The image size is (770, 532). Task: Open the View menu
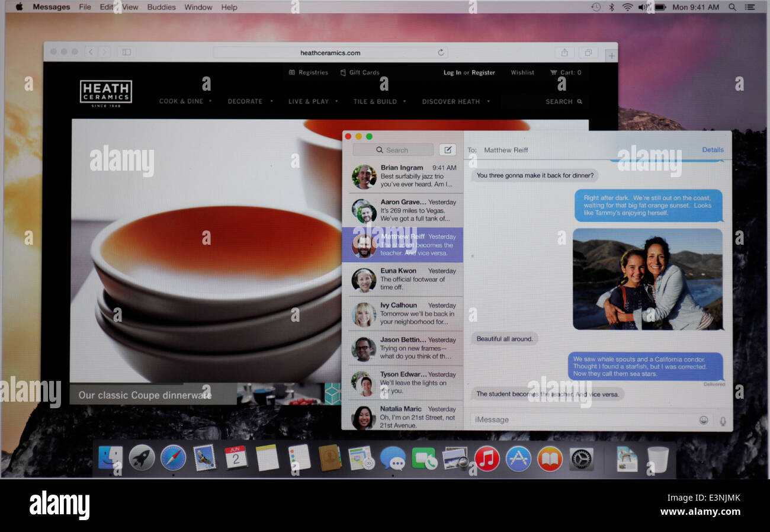(x=130, y=7)
